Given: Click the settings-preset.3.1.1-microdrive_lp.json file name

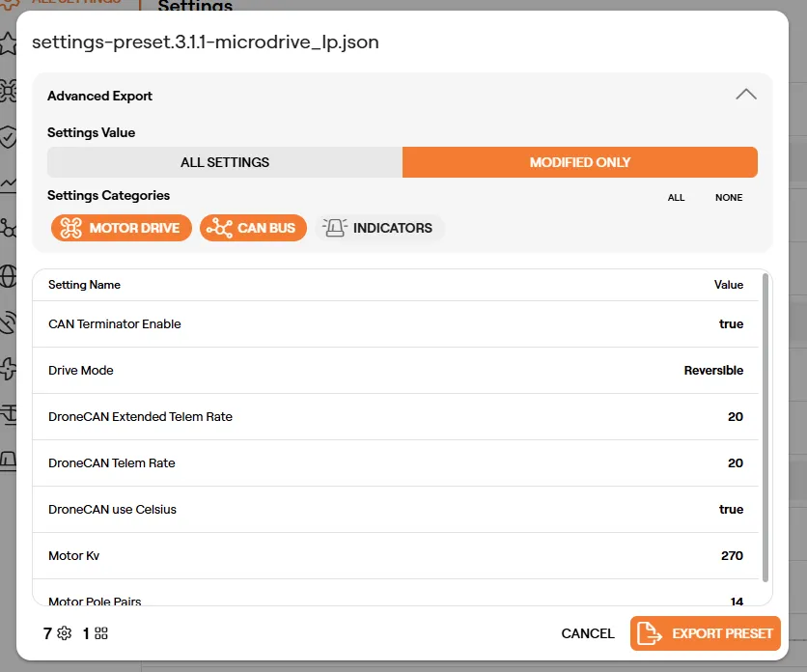Looking at the screenshot, I should [x=206, y=42].
